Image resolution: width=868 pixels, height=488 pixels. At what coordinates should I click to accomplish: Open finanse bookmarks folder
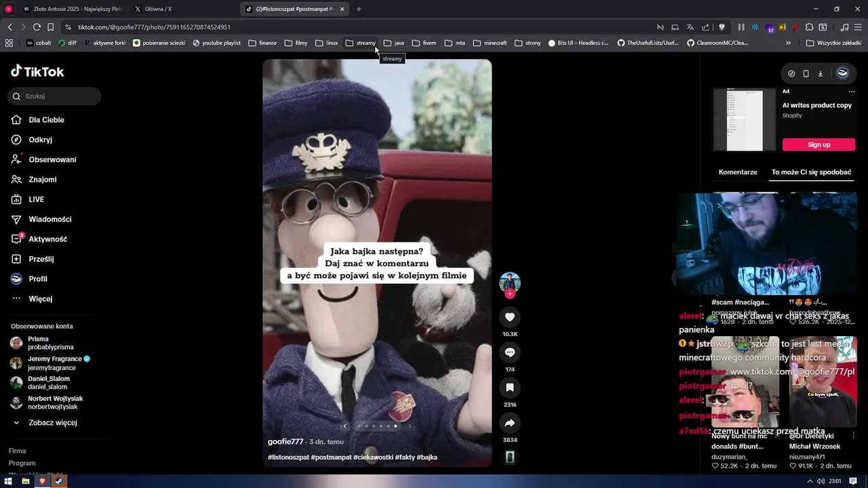pos(262,43)
